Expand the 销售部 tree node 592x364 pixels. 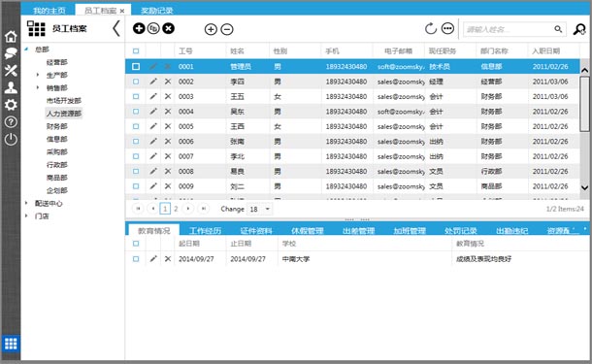38,87
